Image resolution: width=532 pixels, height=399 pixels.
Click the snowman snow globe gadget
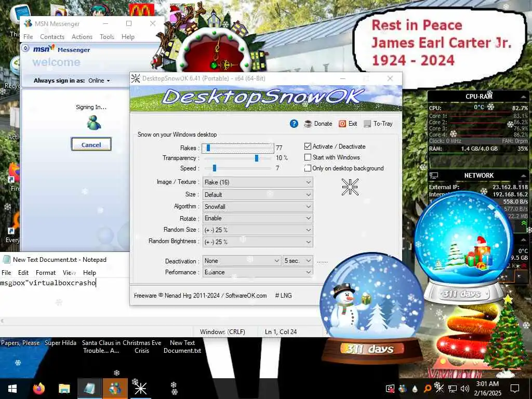[x=372, y=309]
